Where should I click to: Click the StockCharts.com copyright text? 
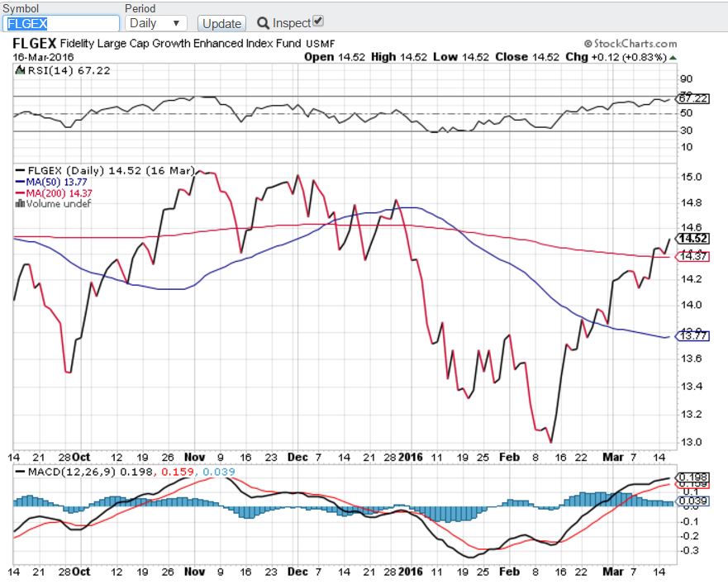point(630,44)
